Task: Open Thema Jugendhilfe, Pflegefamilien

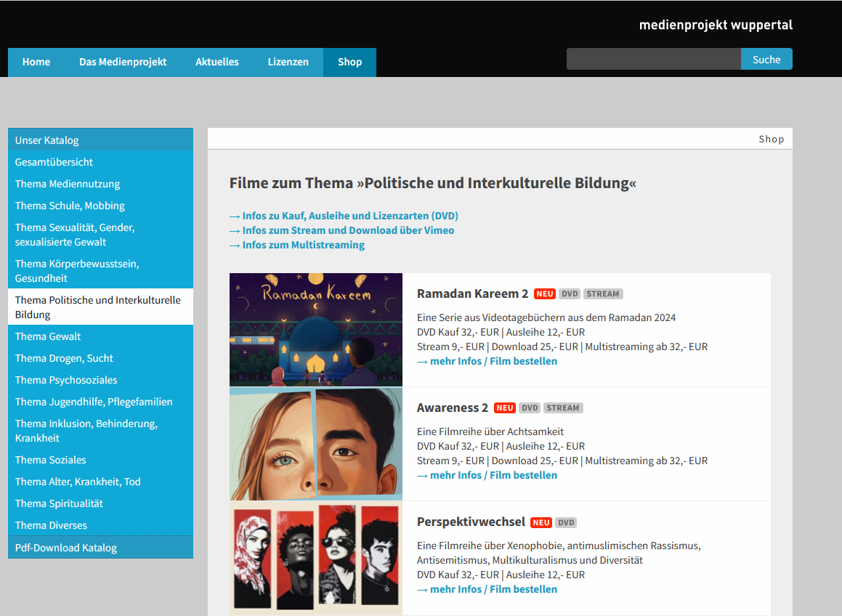Action: tap(100, 402)
